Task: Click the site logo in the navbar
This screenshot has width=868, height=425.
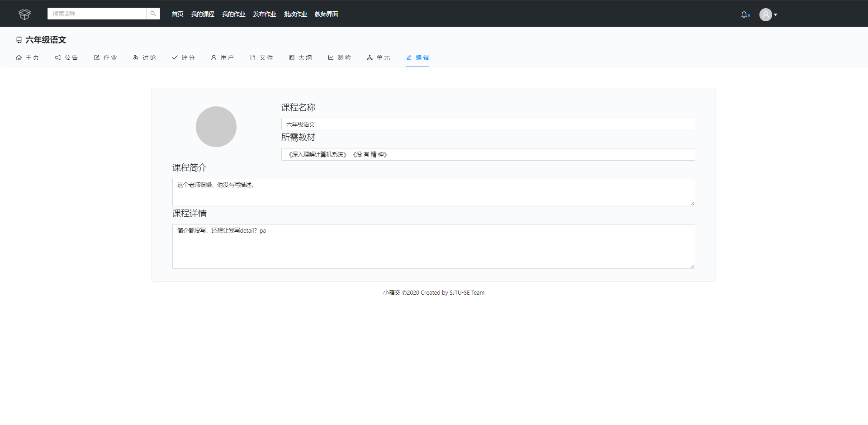Action: [x=24, y=14]
